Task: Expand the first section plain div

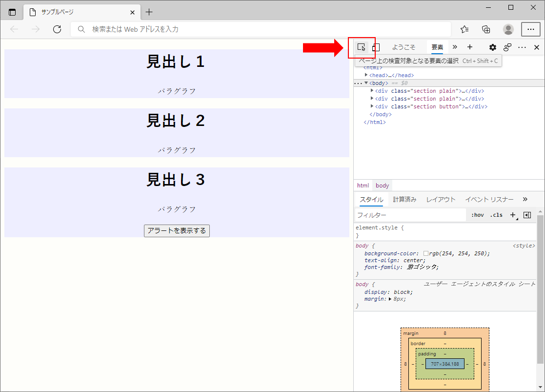Action: 372,90
